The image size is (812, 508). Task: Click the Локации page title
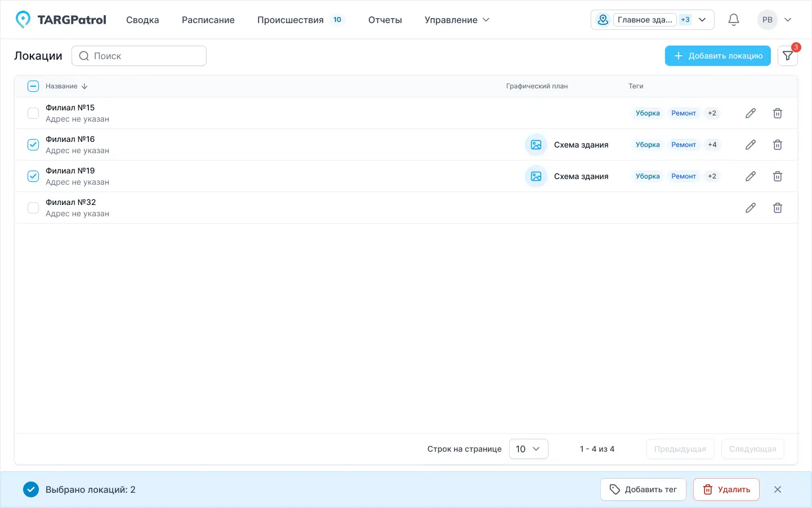coord(38,56)
